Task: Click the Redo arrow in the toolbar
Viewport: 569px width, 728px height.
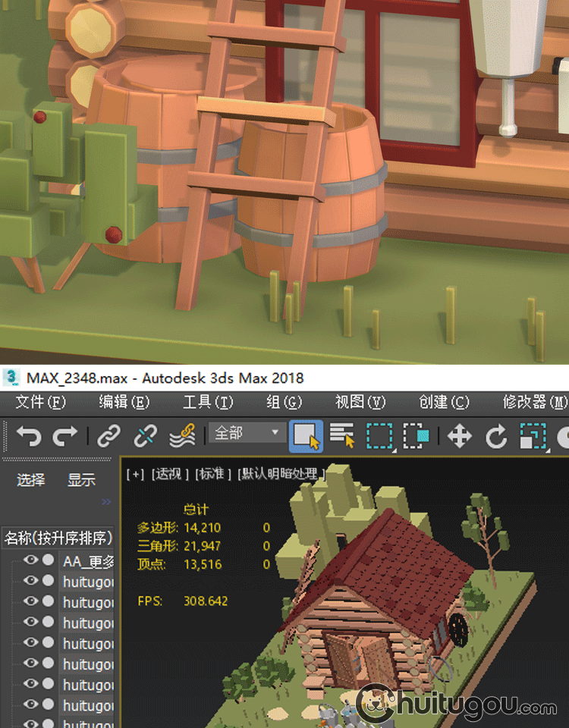Action: 64,436
